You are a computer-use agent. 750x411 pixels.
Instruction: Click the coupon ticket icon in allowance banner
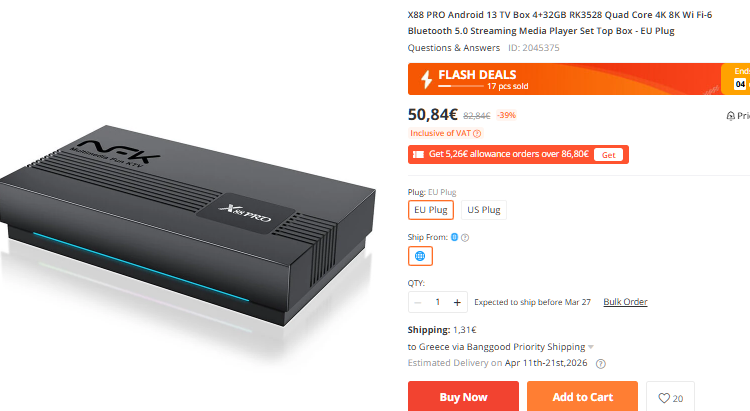click(x=419, y=155)
